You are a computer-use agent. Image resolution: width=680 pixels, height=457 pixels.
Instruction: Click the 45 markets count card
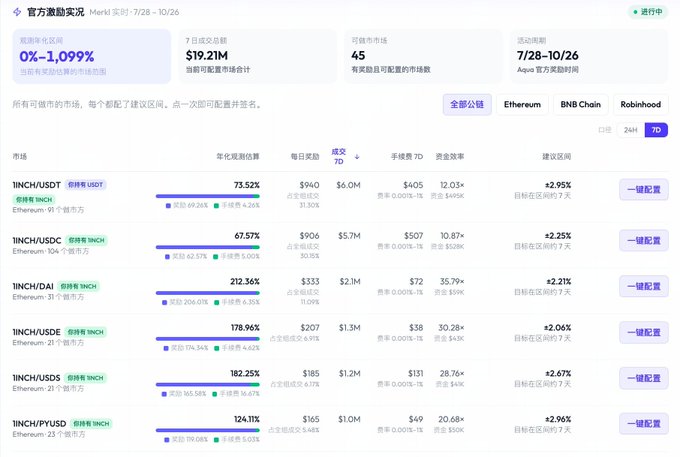coord(423,56)
